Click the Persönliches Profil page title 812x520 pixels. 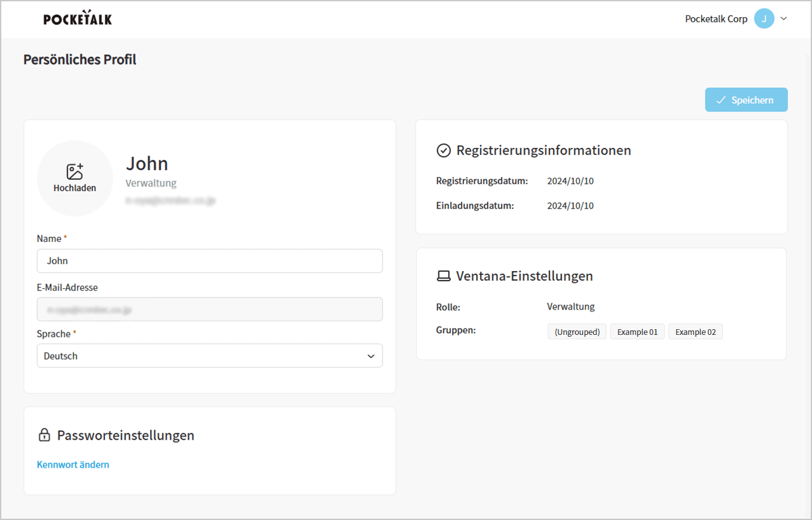[x=80, y=59]
